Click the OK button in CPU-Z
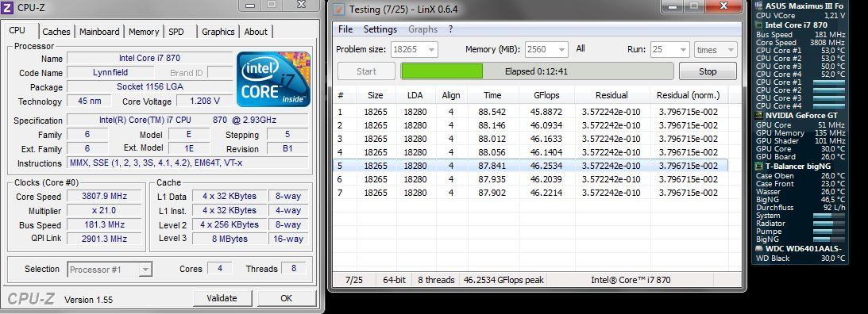The image size is (868, 314). pyautogui.click(x=286, y=298)
